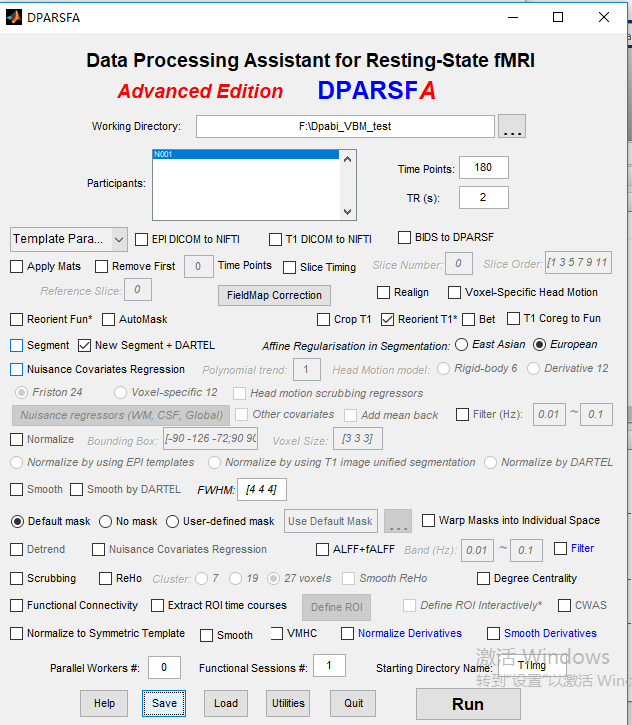Click the FWHM field [4 4 4]

click(x=262, y=490)
